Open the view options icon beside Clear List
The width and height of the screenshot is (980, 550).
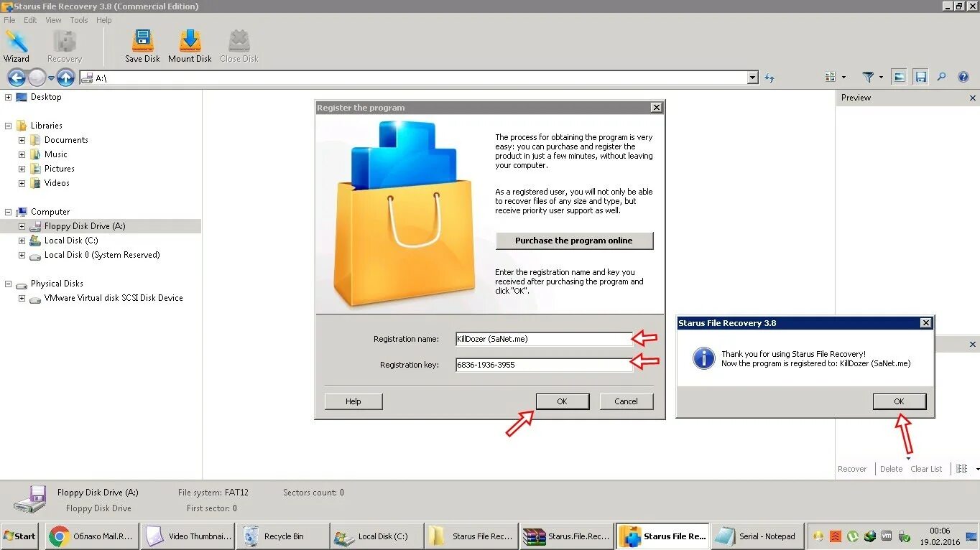pos(962,468)
